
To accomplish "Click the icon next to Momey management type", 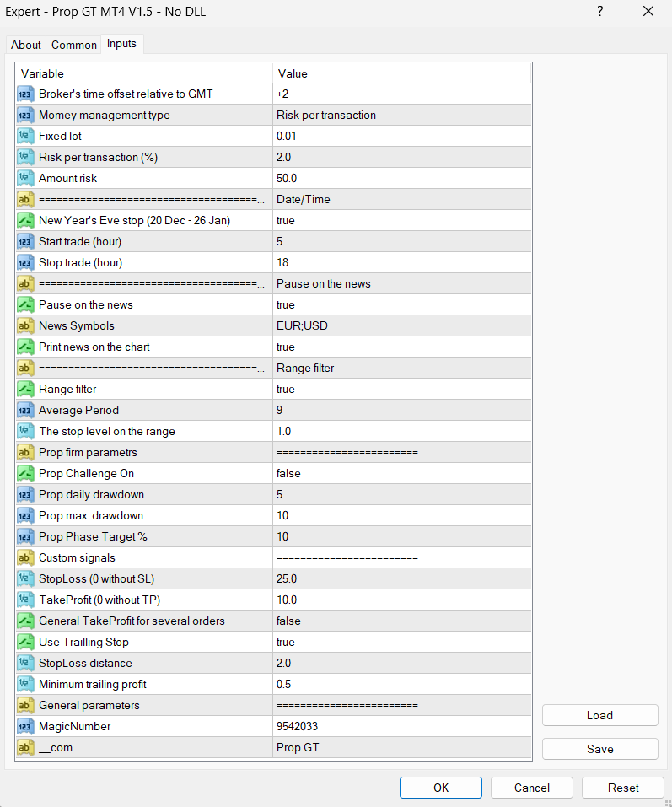I will tap(25, 116).
